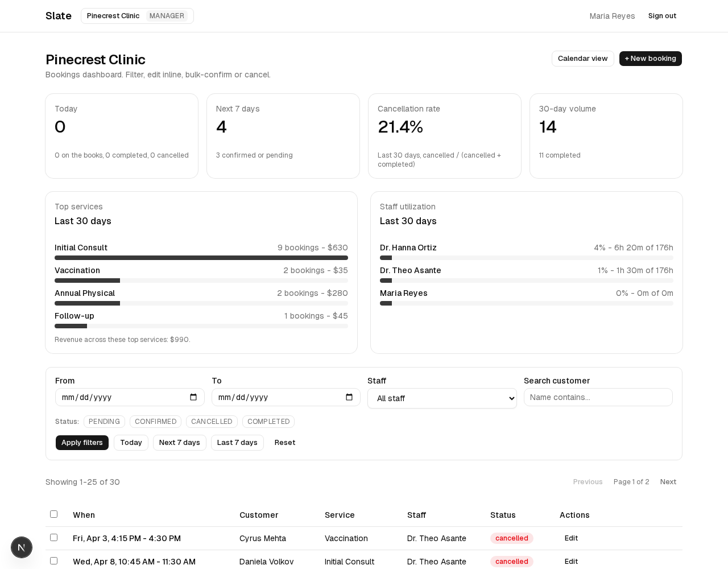Filter bookings to Today
This screenshot has height=569, width=728.
point(131,443)
